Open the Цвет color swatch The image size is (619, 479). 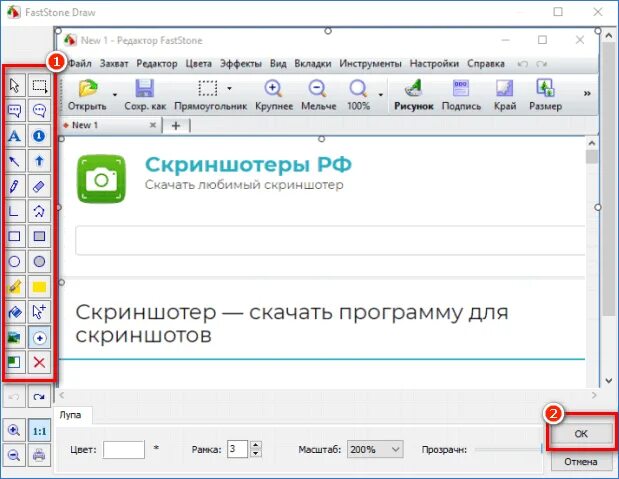[124, 449]
